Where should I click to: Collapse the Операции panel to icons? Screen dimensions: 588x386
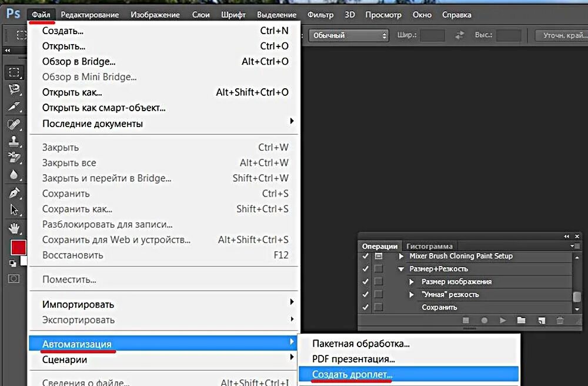(566, 237)
